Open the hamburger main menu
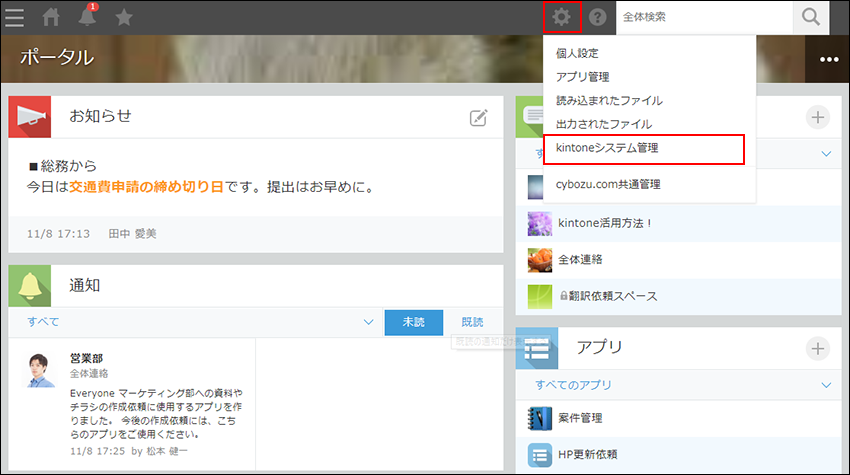This screenshot has width=850, height=475. (16, 17)
